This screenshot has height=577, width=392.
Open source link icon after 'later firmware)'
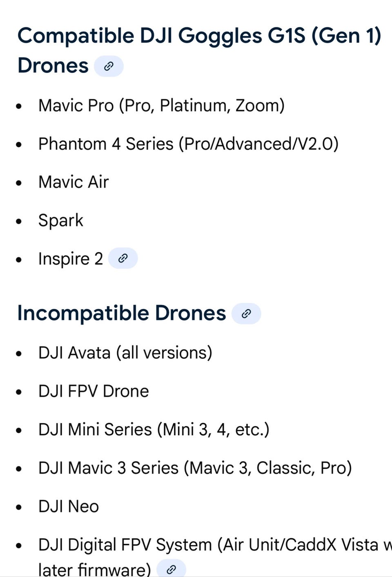(171, 569)
